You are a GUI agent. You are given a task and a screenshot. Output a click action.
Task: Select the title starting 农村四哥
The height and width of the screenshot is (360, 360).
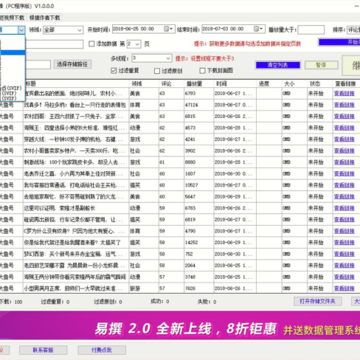click(74, 117)
